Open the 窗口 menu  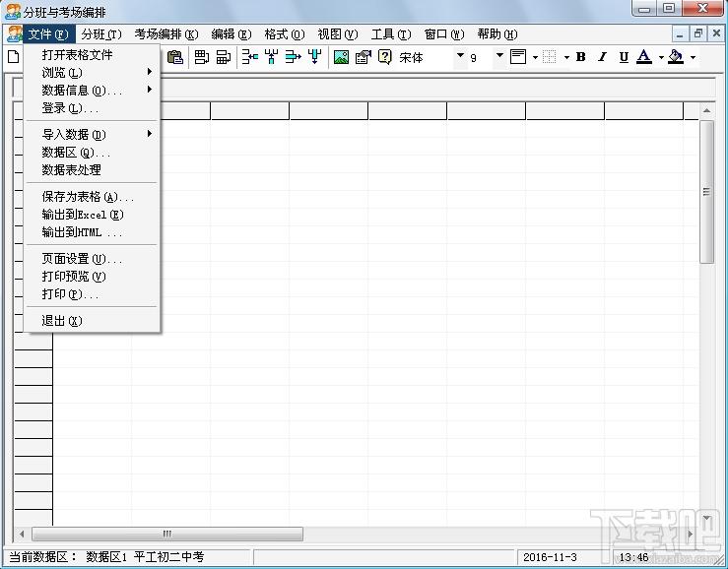444,33
